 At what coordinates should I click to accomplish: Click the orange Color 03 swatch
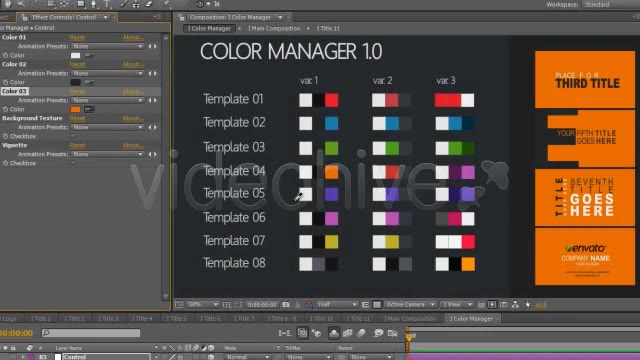(x=76, y=109)
